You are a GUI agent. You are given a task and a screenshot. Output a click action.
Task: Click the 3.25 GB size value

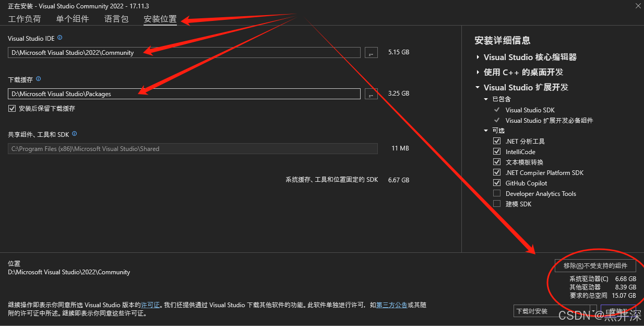tap(399, 94)
